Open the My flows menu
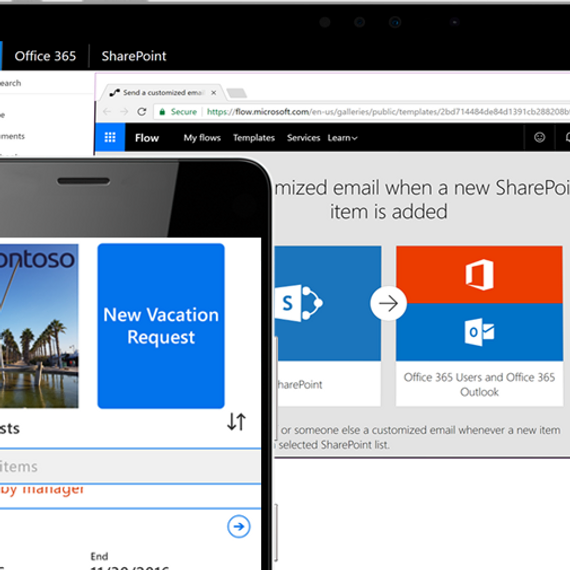This screenshot has height=570, width=570. pyautogui.click(x=202, y=138)
